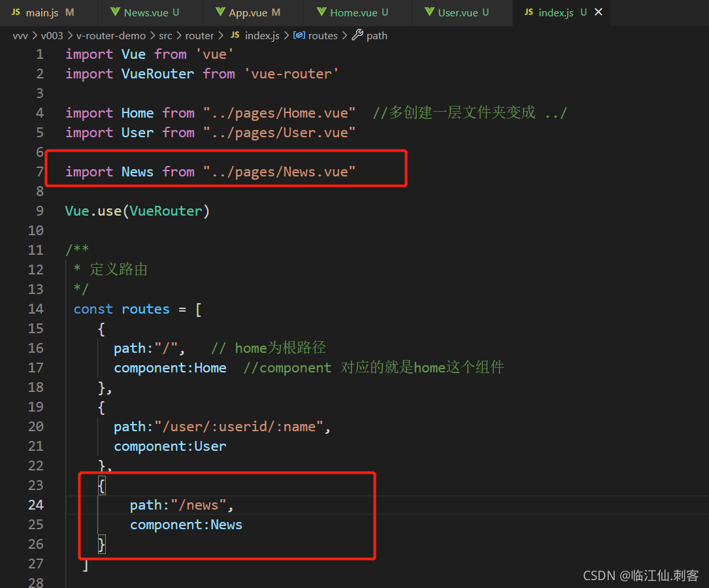Click the JS icon in breadcrumb
This screenshot has height=588, width=709.
pyautogui.click(x=235, y=35)
